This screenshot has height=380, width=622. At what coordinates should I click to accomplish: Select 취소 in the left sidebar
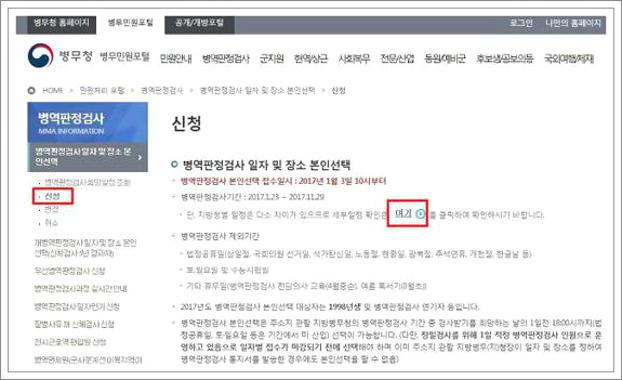[x=52, y=223]
